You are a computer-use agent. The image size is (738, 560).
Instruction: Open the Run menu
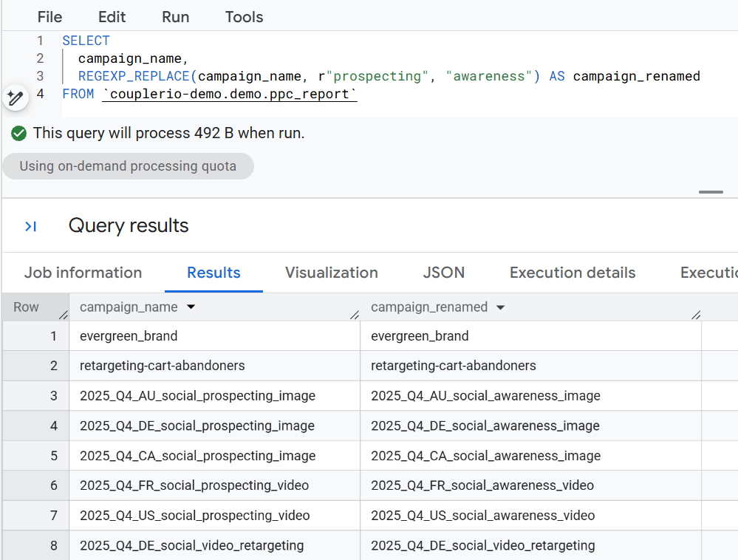click(176, 17)
